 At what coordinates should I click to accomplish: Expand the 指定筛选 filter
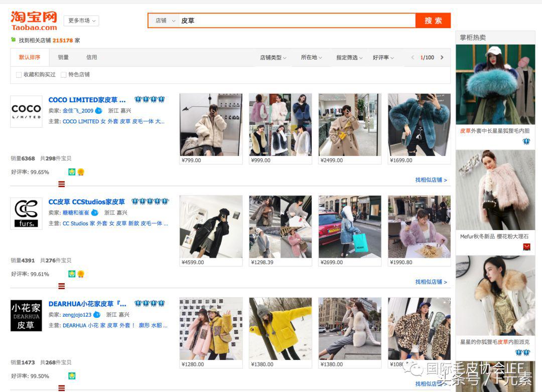(x=349, y=57)
